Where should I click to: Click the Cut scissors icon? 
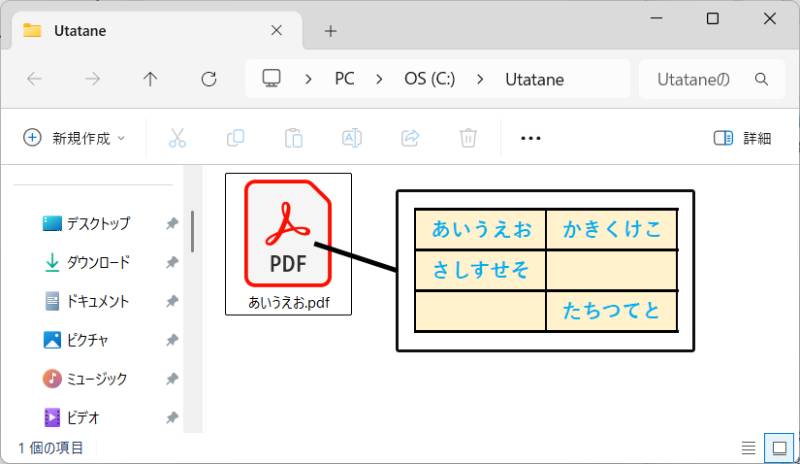click(177, 138)
